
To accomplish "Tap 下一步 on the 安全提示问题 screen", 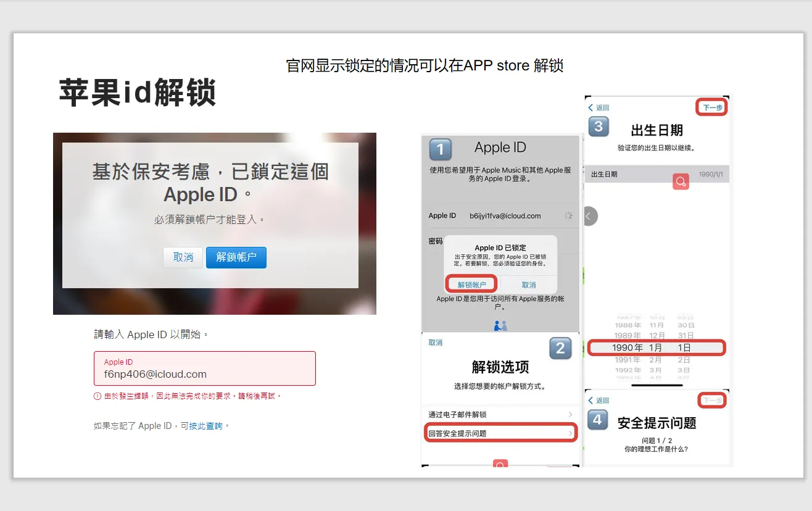I will pos(713,401).
